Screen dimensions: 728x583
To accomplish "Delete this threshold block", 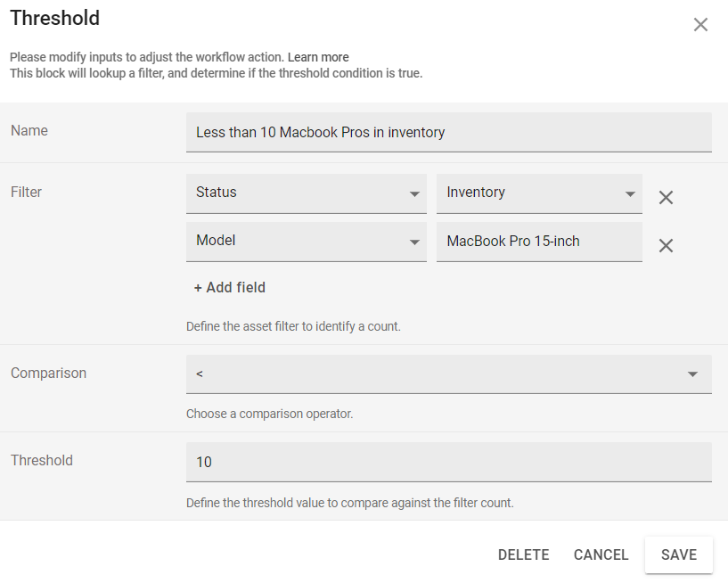I will click(x=523, y=554).
